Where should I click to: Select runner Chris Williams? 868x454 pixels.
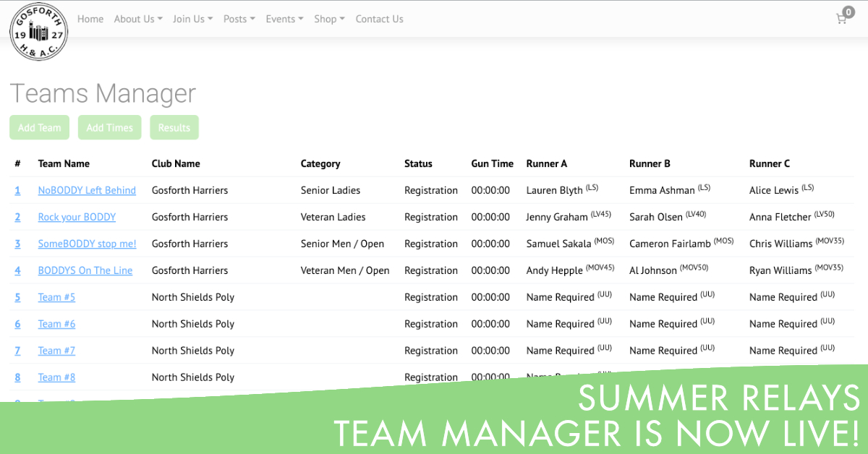(x=780, y=244)
